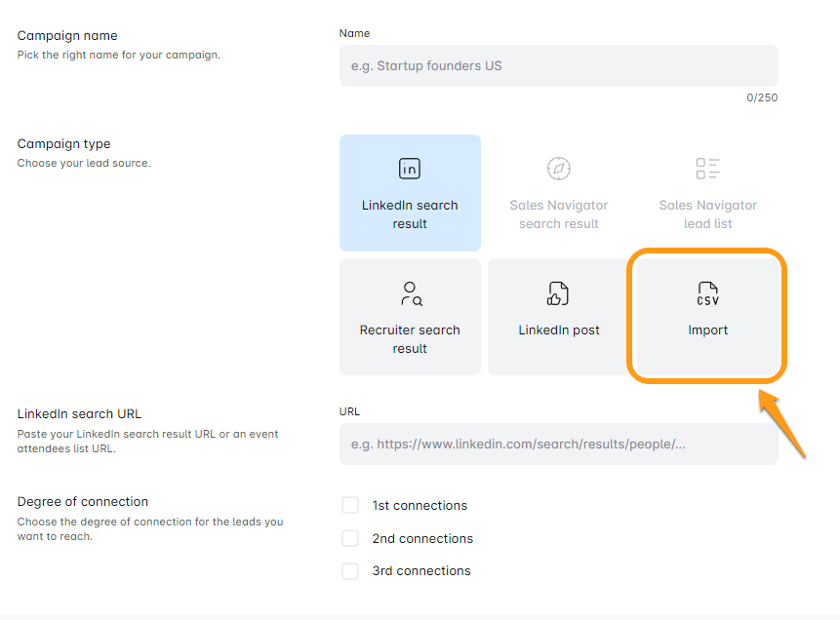This screenshot has width=840, height=620.
Task: Select the "Import" text label
Action: coord(707,330)
